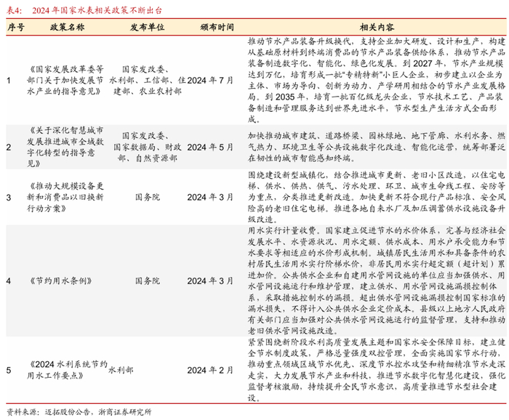Select the 政策名称 column header
509x420 pixels.
tap(67, 27)
